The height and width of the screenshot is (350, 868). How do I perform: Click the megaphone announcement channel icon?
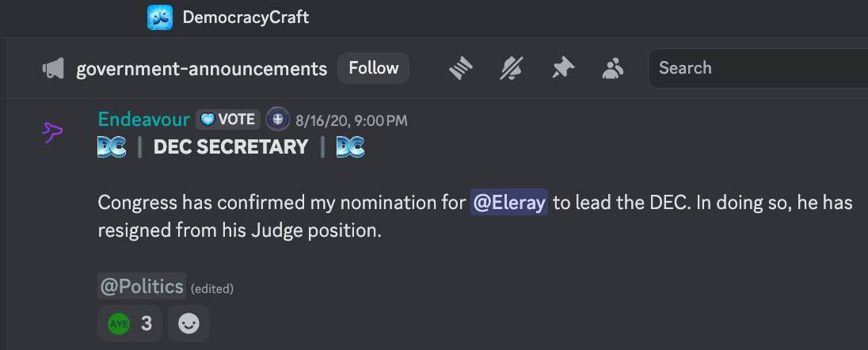53,69
